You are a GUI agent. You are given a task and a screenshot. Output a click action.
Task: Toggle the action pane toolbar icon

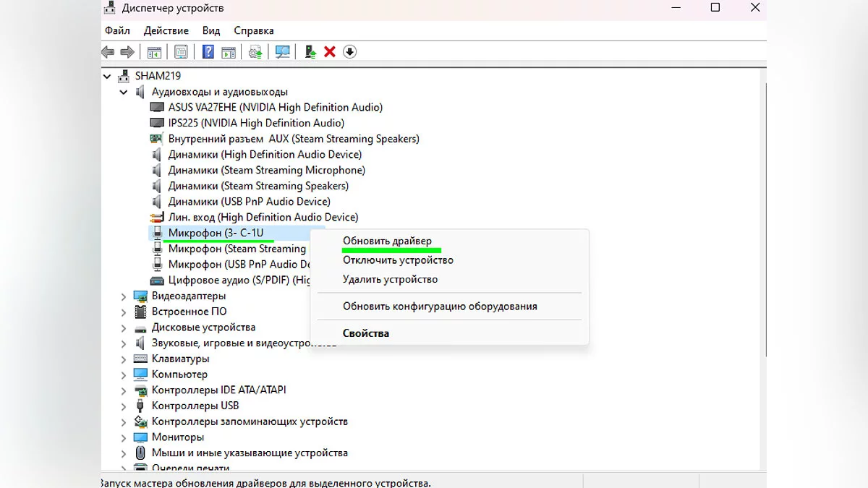[228, 52]
